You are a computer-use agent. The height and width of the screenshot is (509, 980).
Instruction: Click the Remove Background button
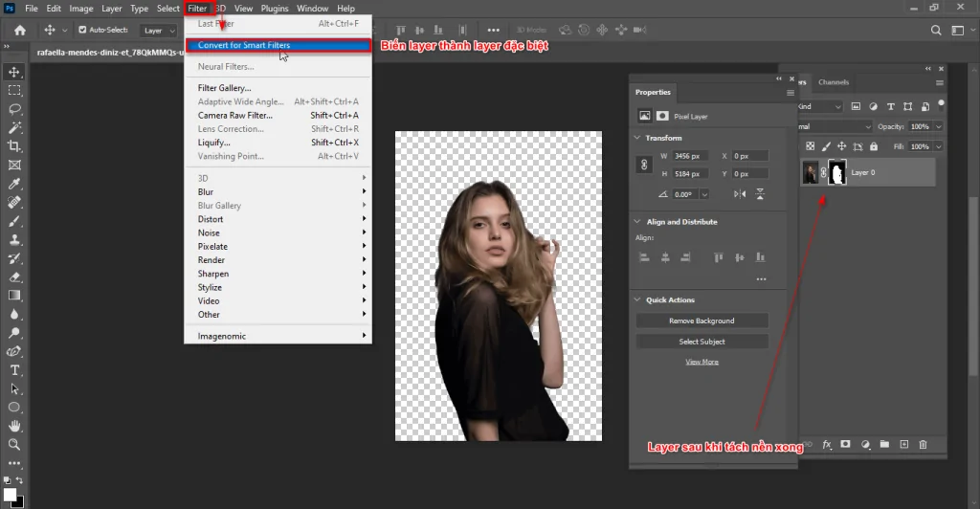click(702, 321)
